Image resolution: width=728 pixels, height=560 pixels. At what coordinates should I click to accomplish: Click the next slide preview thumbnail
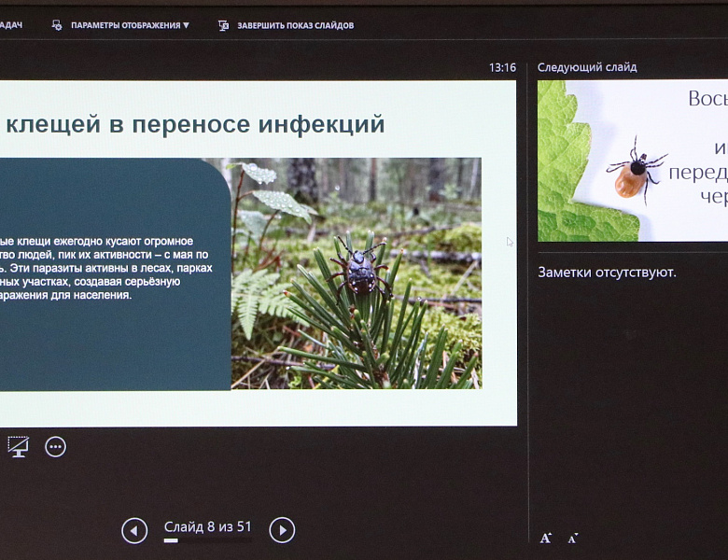coord(633,161)
